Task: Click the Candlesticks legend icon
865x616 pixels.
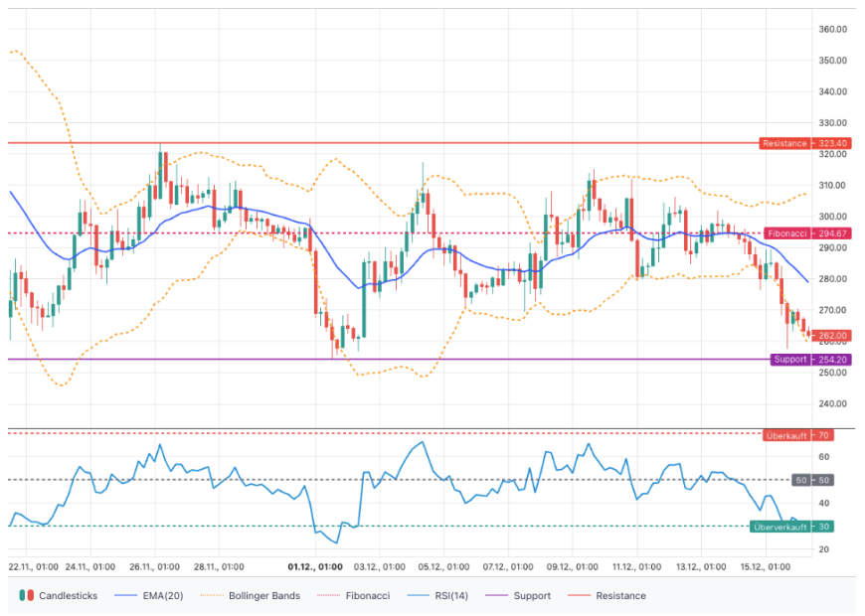Action: tap(25, 596)
